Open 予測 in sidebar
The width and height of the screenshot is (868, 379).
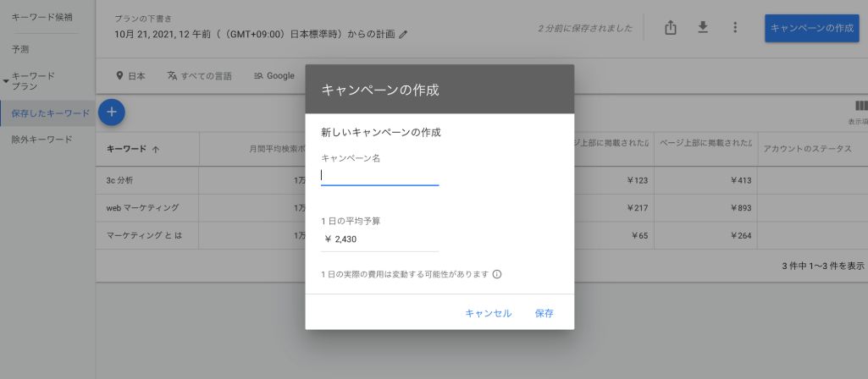pos(20,49)
